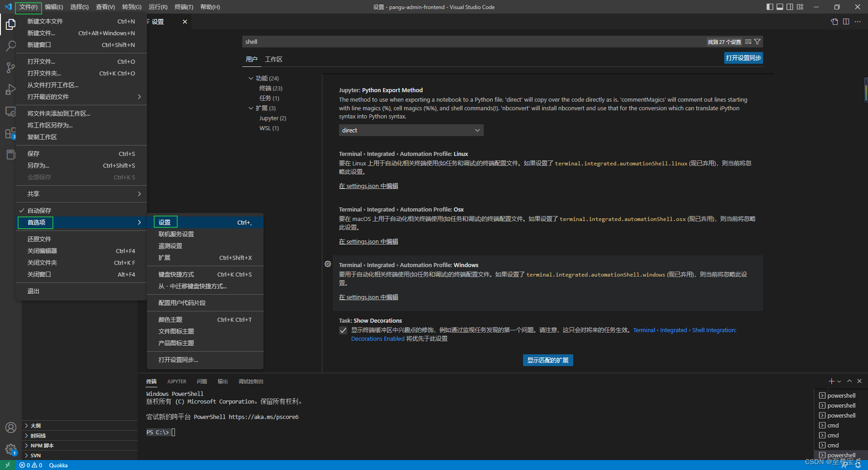Screen dimensions: 868x470
Task: Click the settings search field containing shell
Action: click(475, 42)
